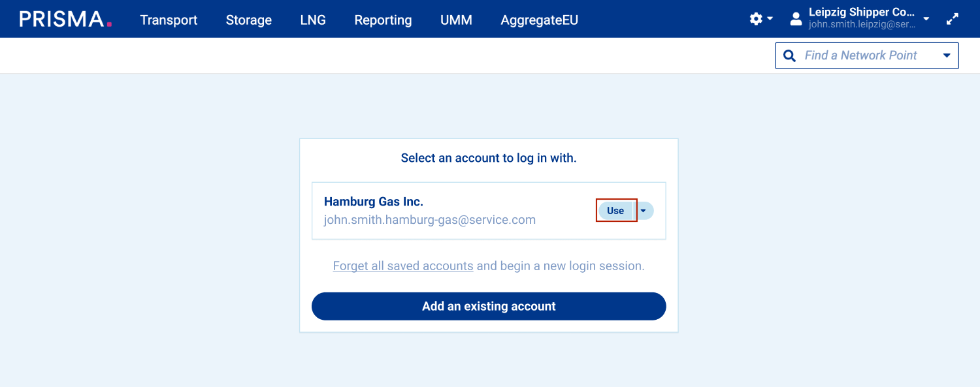Click Add an existing account button
This screenshot has width=980, height=387.
(x=489, y=306)
